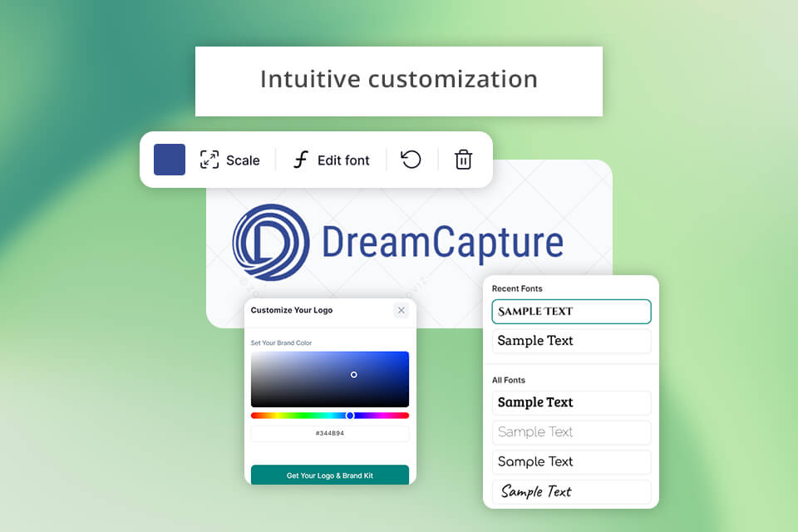Click the Edit font script icon

(x=301, y=160)
